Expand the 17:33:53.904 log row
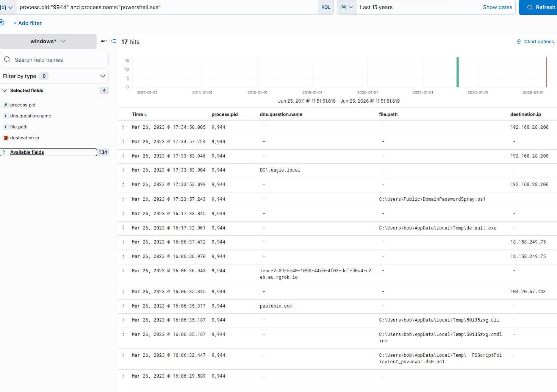 click(x=124, y=170)
